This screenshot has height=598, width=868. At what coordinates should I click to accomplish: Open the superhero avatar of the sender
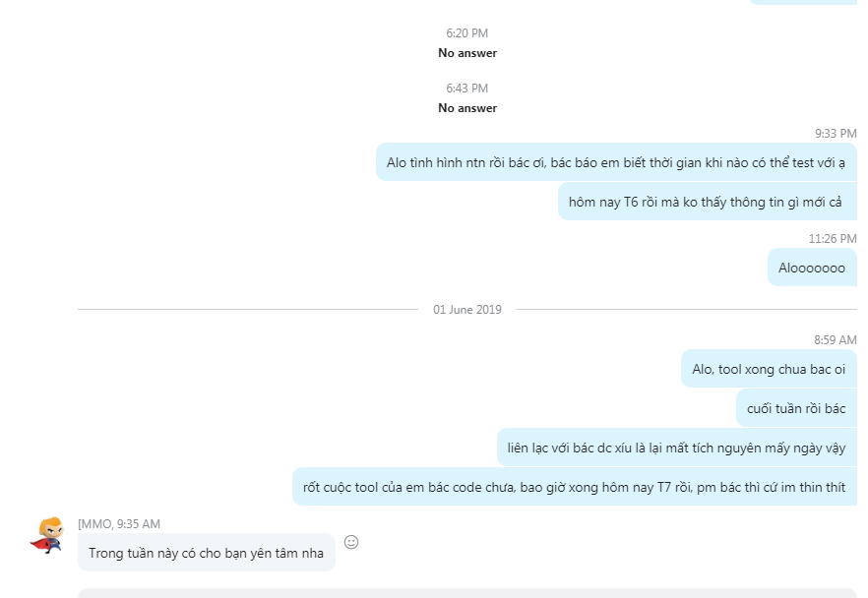pos(46,535)
